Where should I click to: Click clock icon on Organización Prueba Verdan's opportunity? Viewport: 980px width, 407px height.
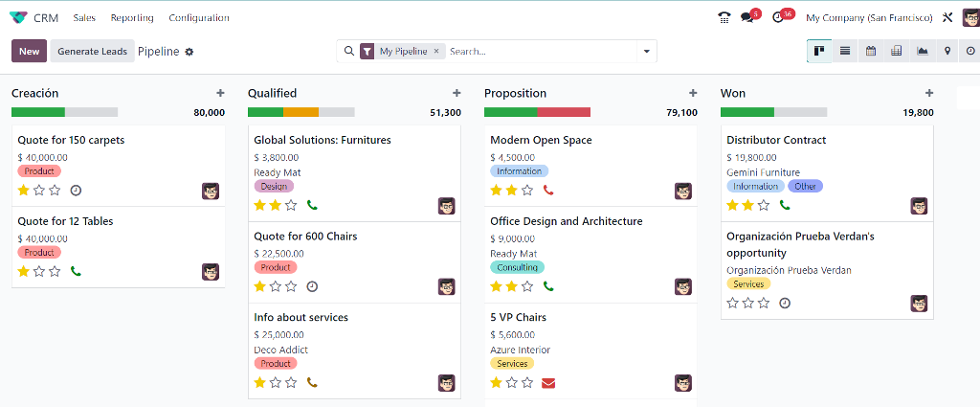coord(785,304)
